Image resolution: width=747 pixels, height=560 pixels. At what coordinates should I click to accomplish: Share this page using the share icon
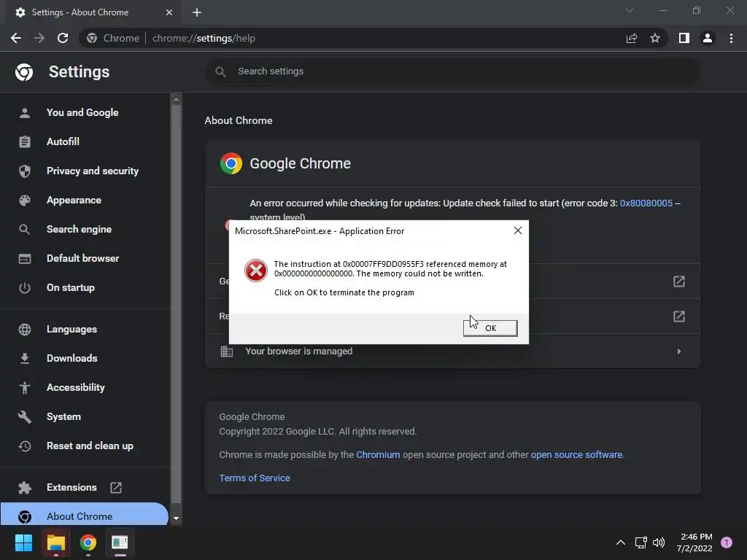tap(632, 38)
